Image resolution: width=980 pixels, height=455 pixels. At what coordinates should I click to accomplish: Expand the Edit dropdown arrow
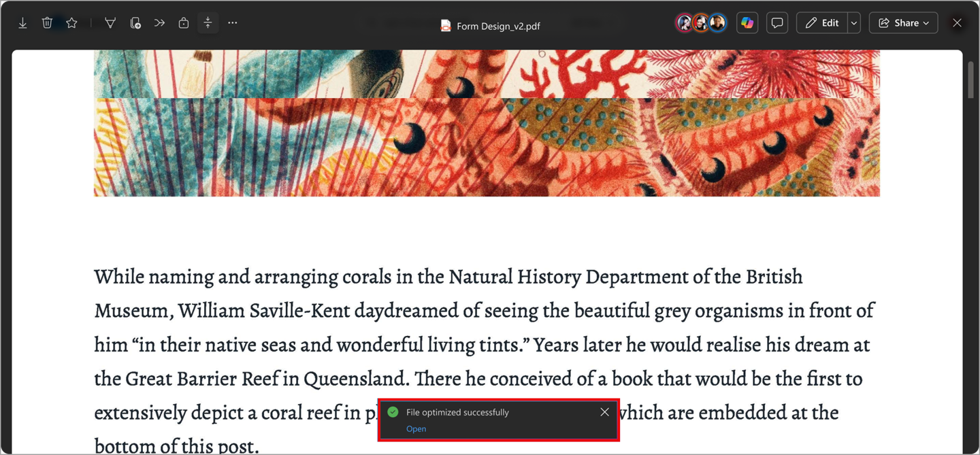coord(854,23)
